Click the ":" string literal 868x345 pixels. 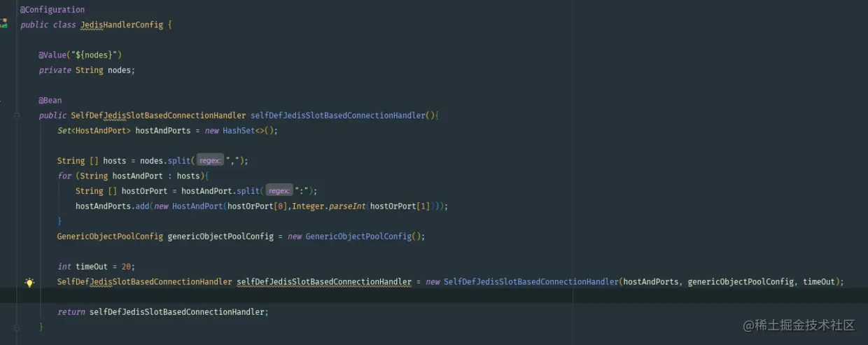tap(301, 191)
